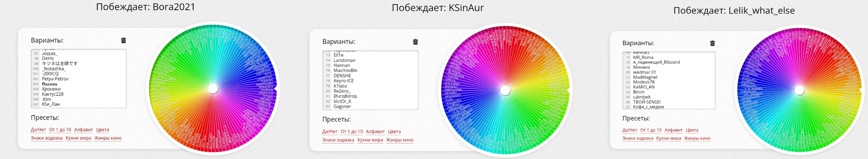Pick the Кухни мира preset in the Bora2021 panel
868x159 pixels.
[78, 138]
